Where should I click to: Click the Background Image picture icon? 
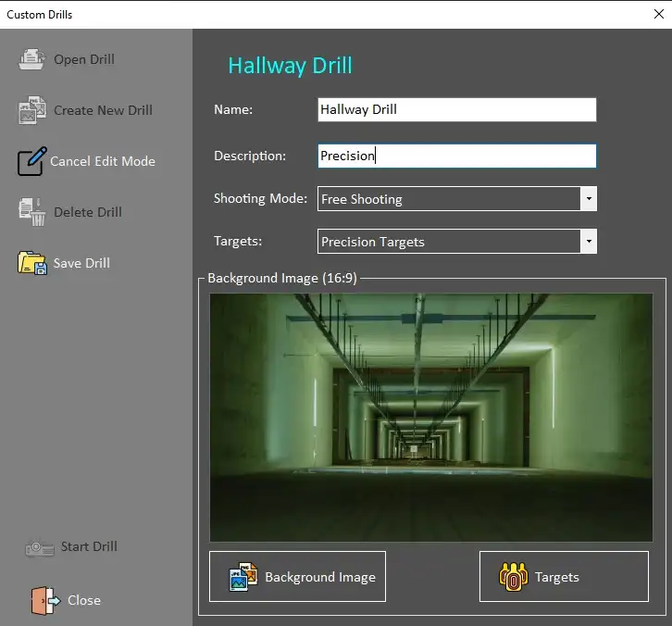243,577
